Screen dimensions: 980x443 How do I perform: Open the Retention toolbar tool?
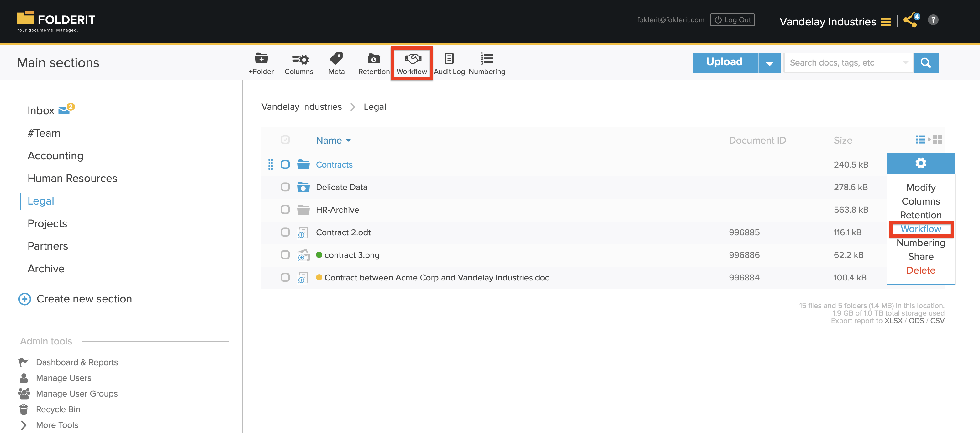[x=374, y=64]
